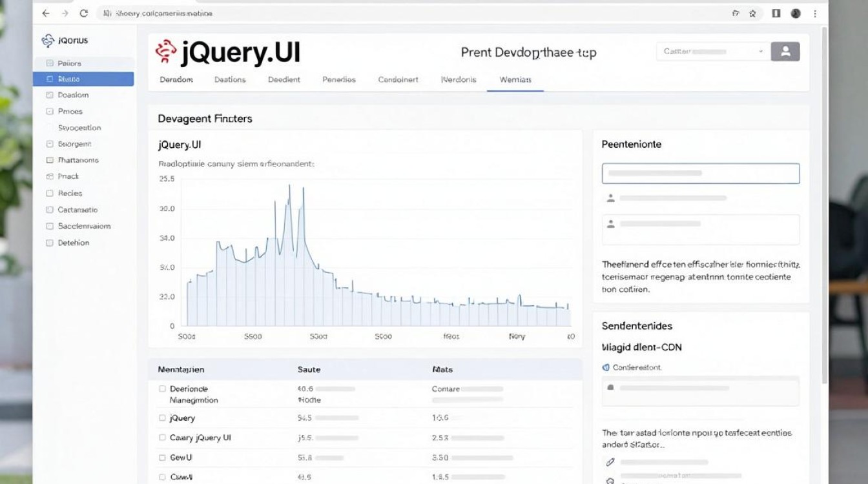The width and height of the screenshot is (868, 484).
Task: Click the icon beside Detehion in sidebar
Action: click(x=50, y=243)
